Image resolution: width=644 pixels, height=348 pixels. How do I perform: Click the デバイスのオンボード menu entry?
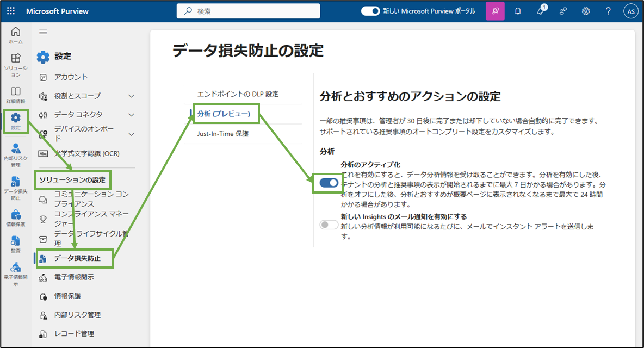point(84,133)
